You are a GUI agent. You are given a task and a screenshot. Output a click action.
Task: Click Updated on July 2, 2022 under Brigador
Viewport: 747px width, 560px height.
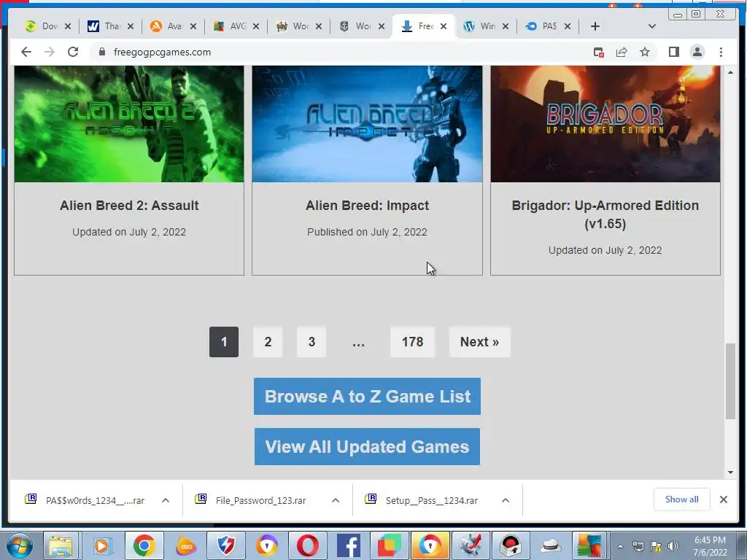click(x=605, y=250)
